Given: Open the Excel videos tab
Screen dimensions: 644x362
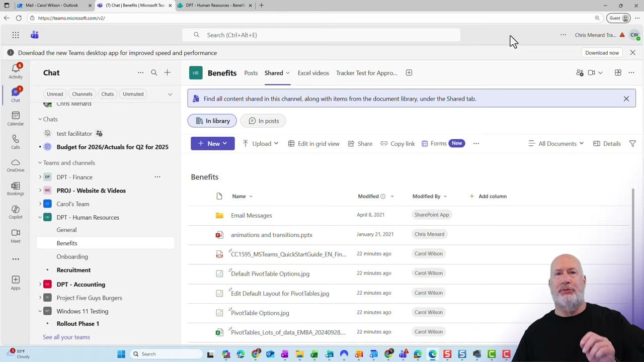Looking at the screenshot, I should click(x=313, y=72).
